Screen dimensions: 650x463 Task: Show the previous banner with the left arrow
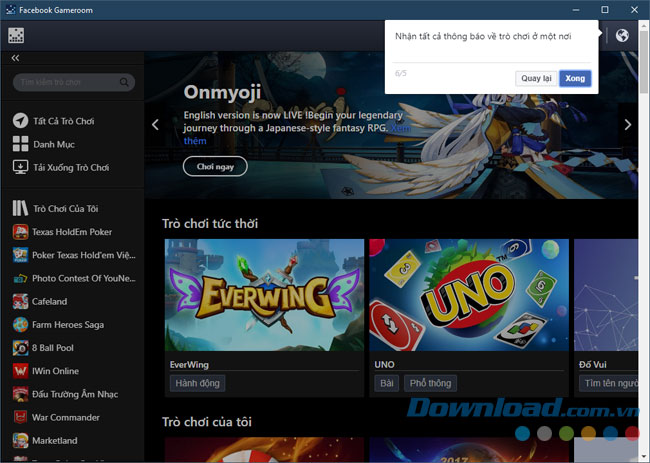155,124
